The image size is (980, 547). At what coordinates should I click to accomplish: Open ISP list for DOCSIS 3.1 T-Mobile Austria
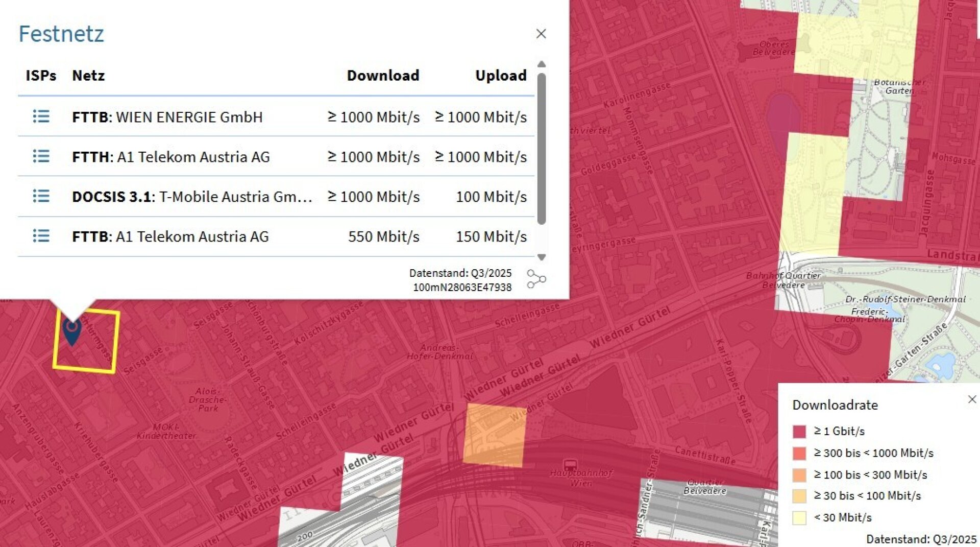(x=41, y=196)
